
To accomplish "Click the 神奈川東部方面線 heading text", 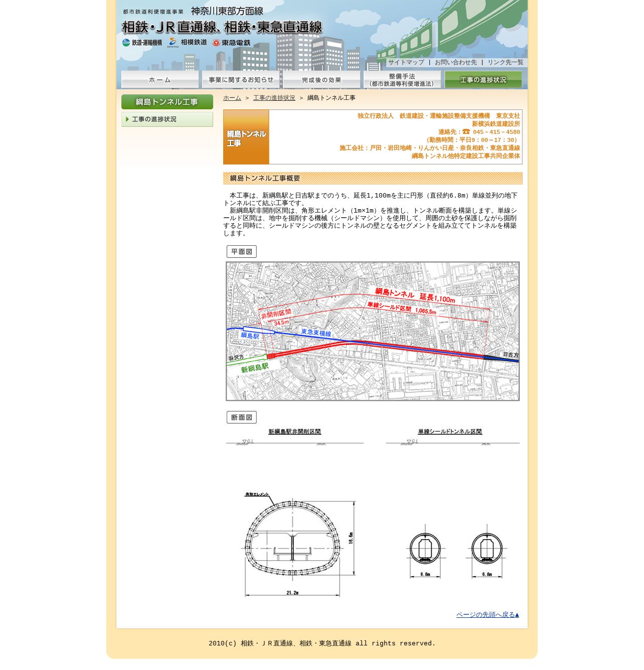I will tap(227, 11).
